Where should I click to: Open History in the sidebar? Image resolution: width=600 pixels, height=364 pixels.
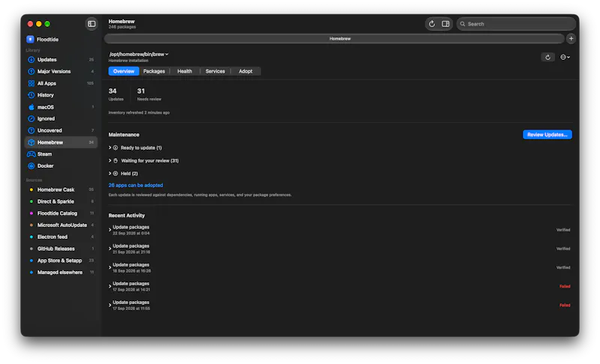(x=61, y=95)
